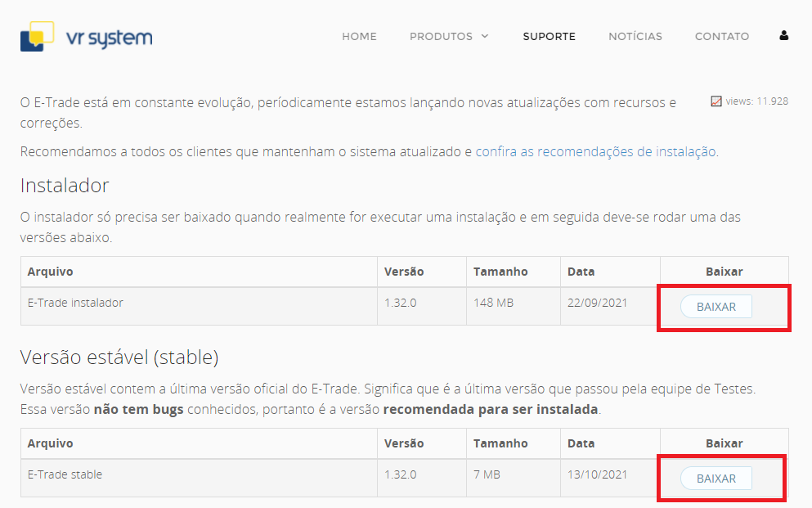Follow the installation recommendations link
Screen dimensions: 812x508
[595, 151]
